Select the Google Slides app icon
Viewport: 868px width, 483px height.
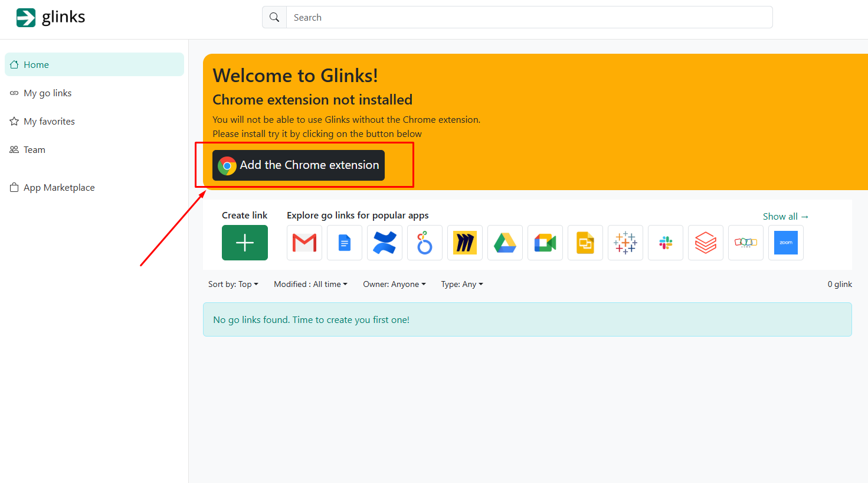(x=585, y=243)
